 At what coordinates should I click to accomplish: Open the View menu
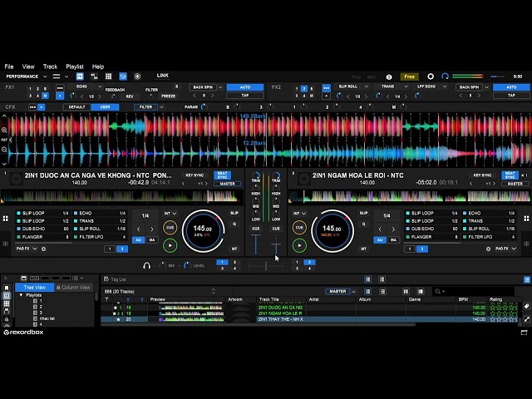pos(28,66)
